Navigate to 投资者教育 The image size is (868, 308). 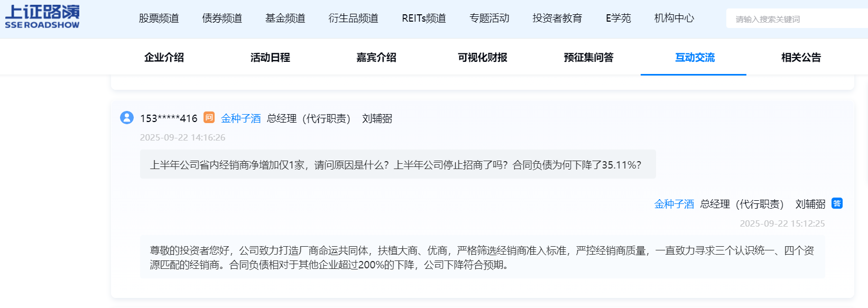(x=557, y=18)
